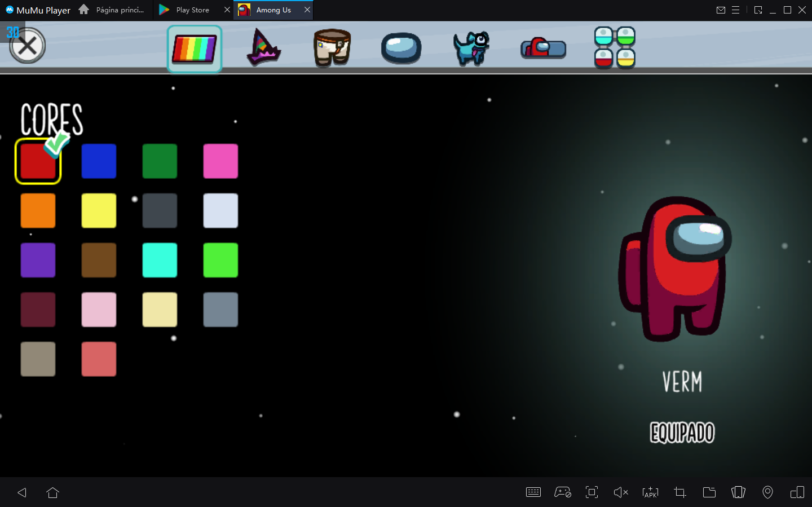
Task: Choose the lime green color swatch
Action: coord(220,260)
